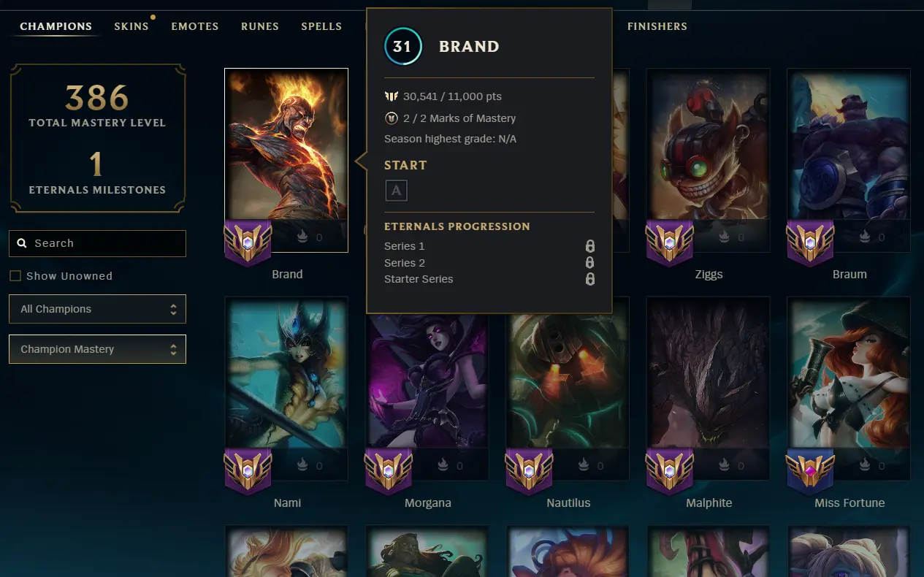The image size is (924, 577).
Task: Open the Runes tab
Action: click(x=260, y=26)
